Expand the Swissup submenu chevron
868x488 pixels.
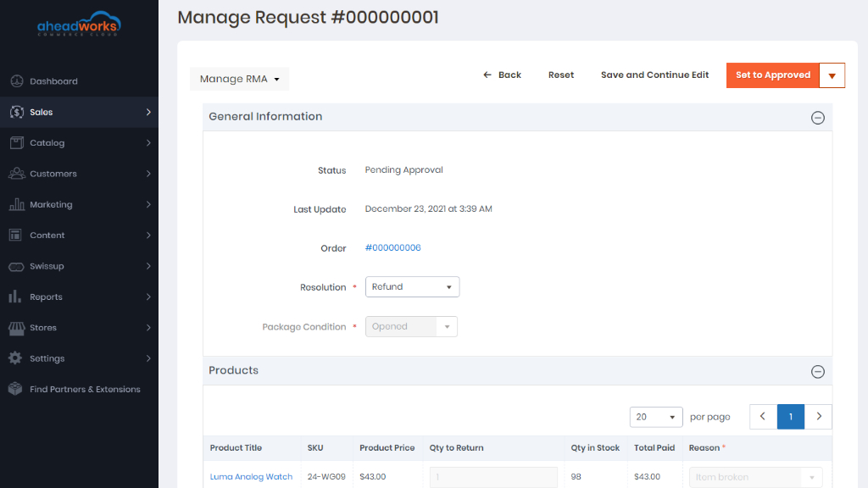click(148, 266)
